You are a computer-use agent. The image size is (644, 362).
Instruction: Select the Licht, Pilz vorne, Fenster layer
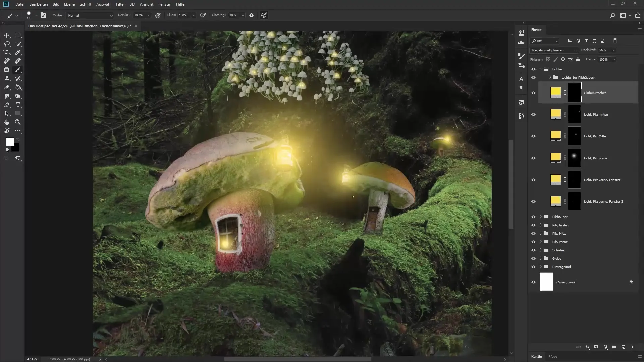click(x=588, y=180)
